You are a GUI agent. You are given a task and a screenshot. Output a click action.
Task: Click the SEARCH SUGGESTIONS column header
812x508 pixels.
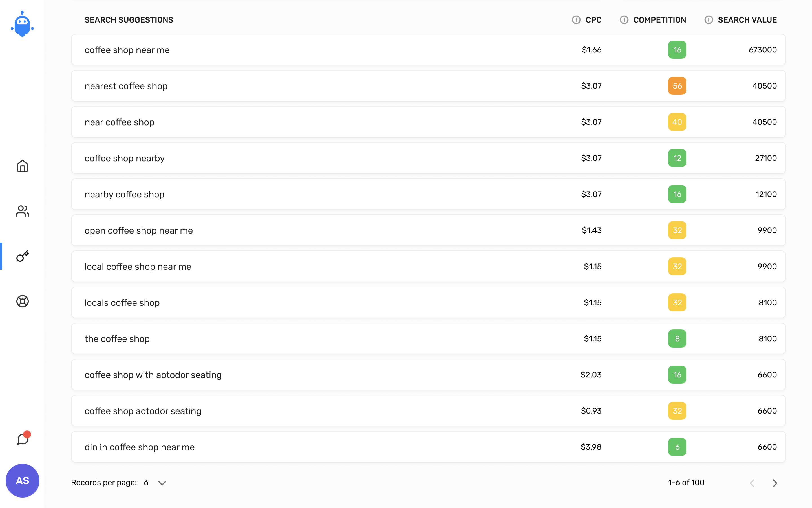(129, 20)
